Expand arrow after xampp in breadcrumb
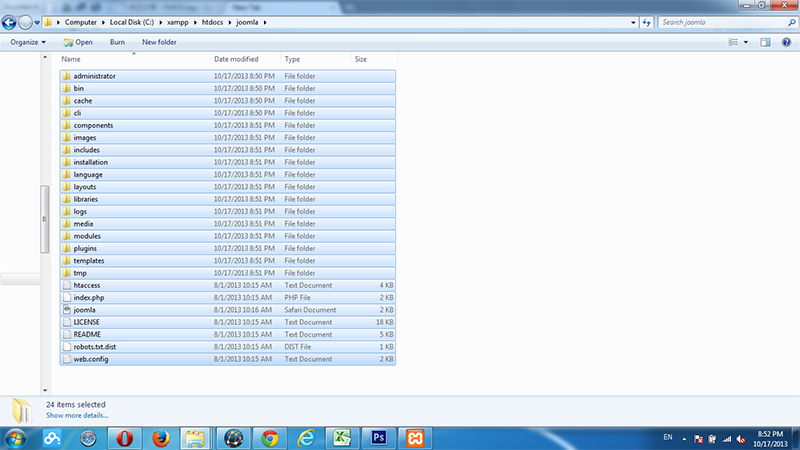The width and height of the screenshot is (800, 450). 195,22
